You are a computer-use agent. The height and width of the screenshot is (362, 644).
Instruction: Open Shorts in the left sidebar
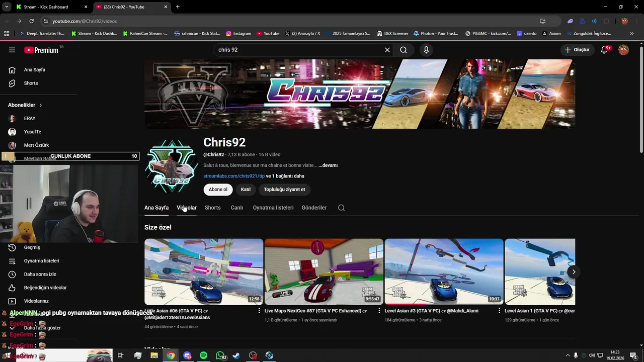pyautogui.click(x=31, y=83)
